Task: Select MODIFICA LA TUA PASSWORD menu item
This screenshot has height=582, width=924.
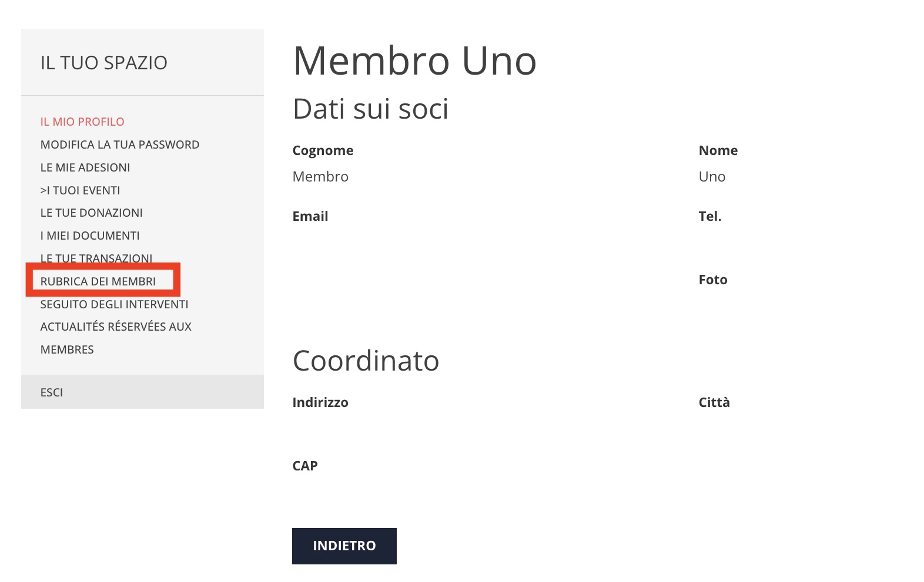Action: pyautogui.click(x=120, y=144)
